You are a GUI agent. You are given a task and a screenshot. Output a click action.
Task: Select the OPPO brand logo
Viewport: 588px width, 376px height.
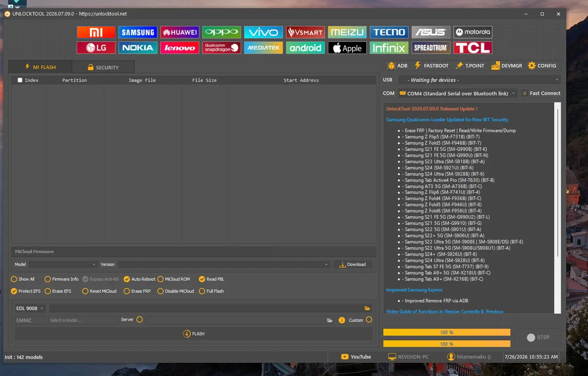coord(222,32)
